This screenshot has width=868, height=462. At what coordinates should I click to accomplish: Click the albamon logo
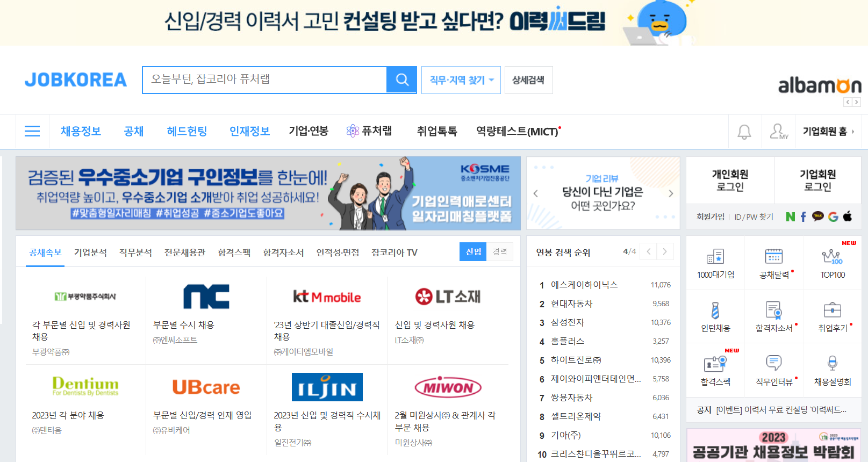[x=820, y=85]
